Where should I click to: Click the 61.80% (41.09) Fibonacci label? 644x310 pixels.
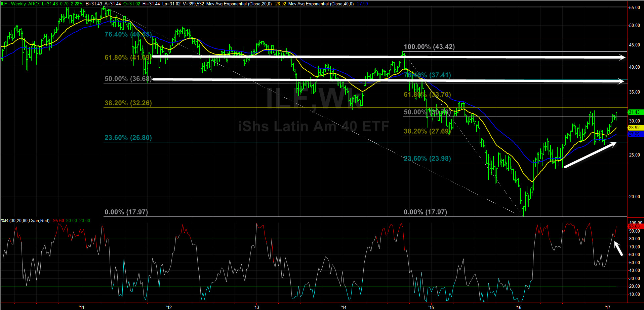[x=128, y=58]
